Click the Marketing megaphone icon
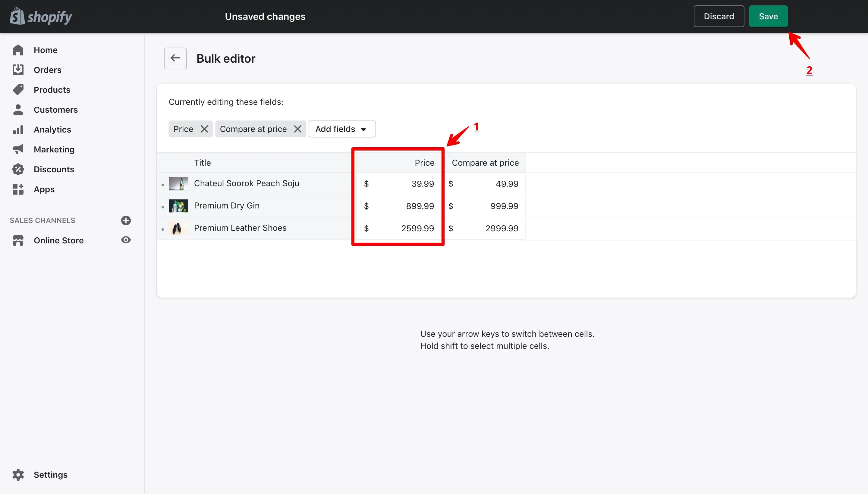Viewport: 868px width, 494px height. [x=18, y=149]
